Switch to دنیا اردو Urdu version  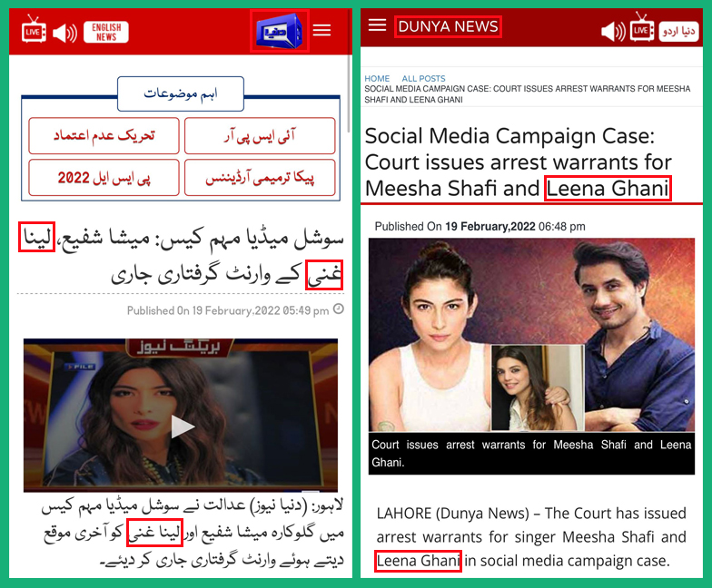pos(678,31)
